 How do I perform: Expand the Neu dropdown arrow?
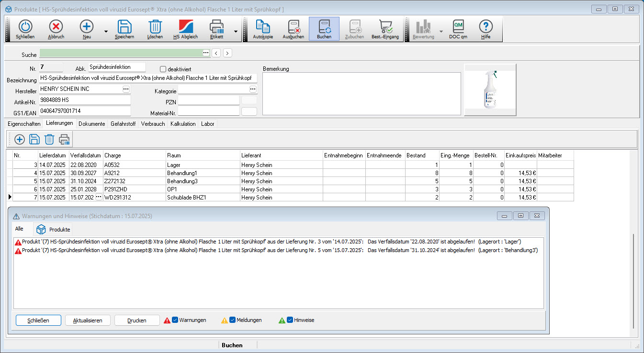[x=105, y=32]
